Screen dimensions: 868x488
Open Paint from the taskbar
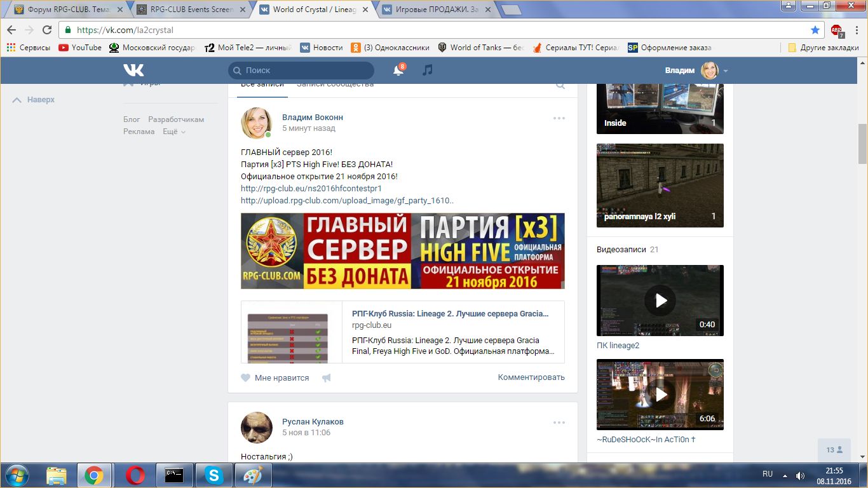[253, 475]
